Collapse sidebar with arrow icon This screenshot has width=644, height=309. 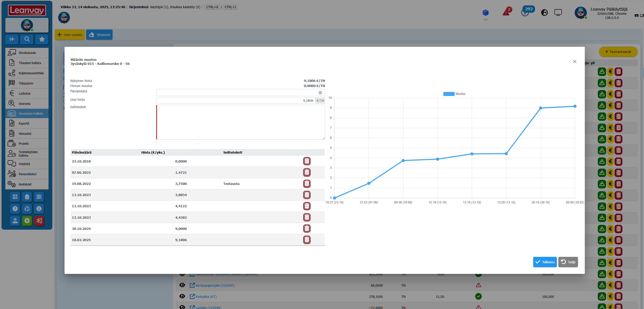point(12,39)
